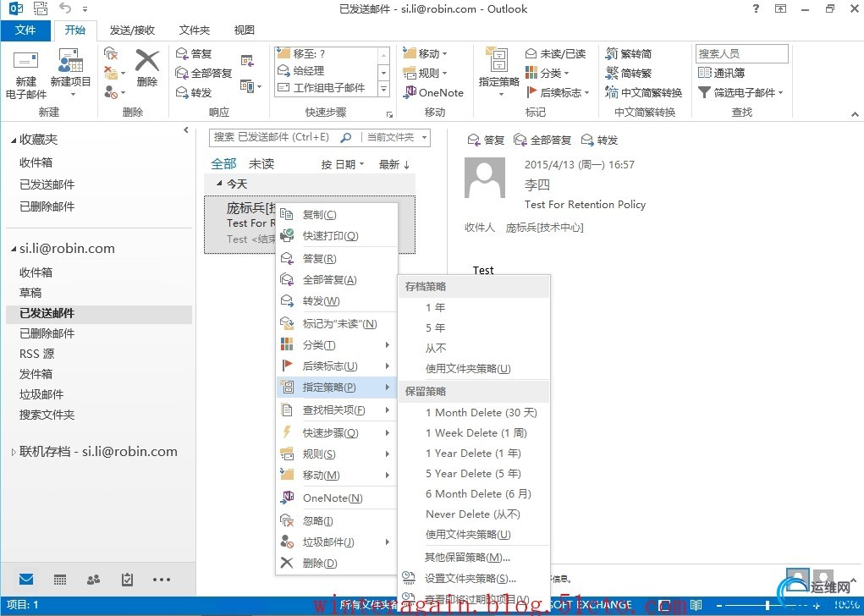Image resolution: width=864 pixels, height=616 pixels.
Task: Switch to Calendar view in bottom navigation
Action: [60, 579]
